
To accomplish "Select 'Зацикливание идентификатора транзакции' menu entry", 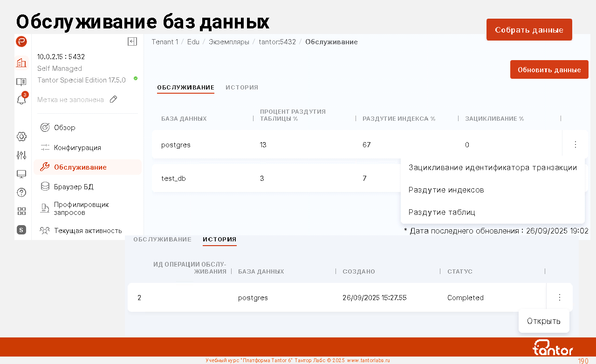I will (x=493, y=167).
